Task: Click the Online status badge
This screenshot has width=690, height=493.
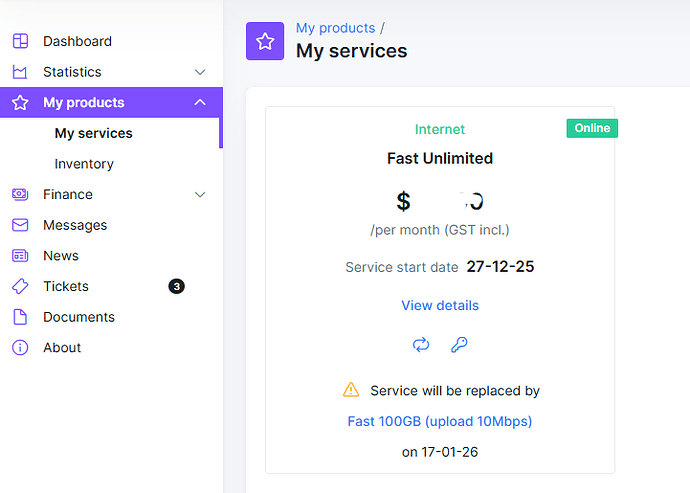Action: pos(592,128)
